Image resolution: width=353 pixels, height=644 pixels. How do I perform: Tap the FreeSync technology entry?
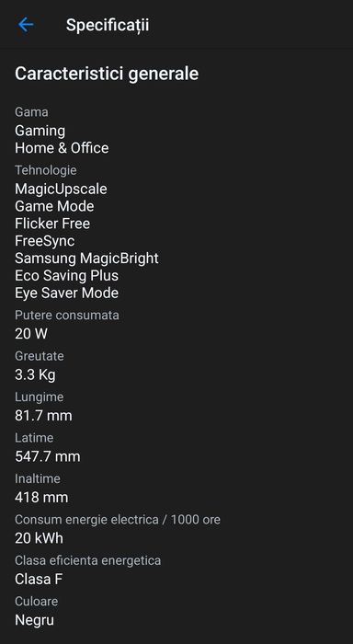pyautogui.click(x=44, y=241)
